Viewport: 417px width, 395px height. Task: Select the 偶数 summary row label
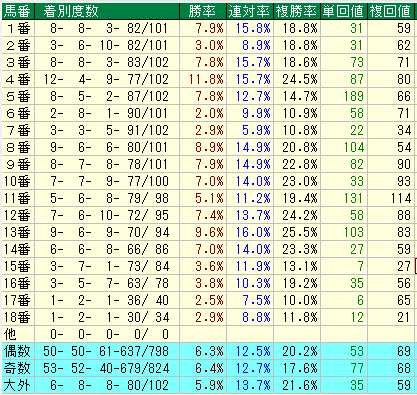pyautogui.click(x=17, y=351)
